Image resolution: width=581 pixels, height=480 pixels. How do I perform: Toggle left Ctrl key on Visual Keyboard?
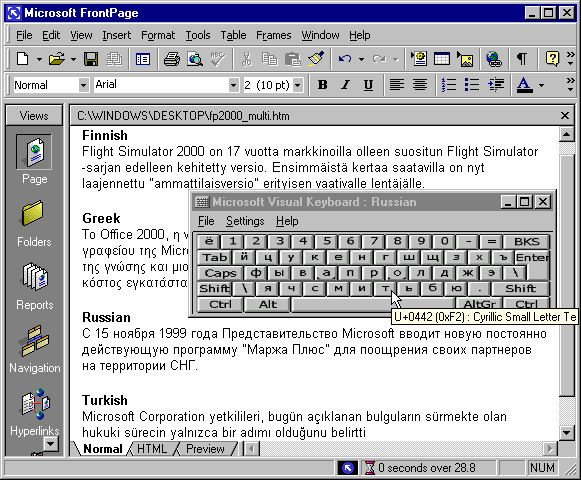[220, 304]
